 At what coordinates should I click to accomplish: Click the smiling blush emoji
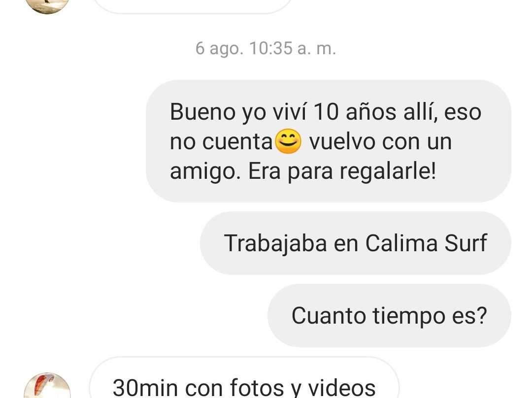tap(288, 141)
